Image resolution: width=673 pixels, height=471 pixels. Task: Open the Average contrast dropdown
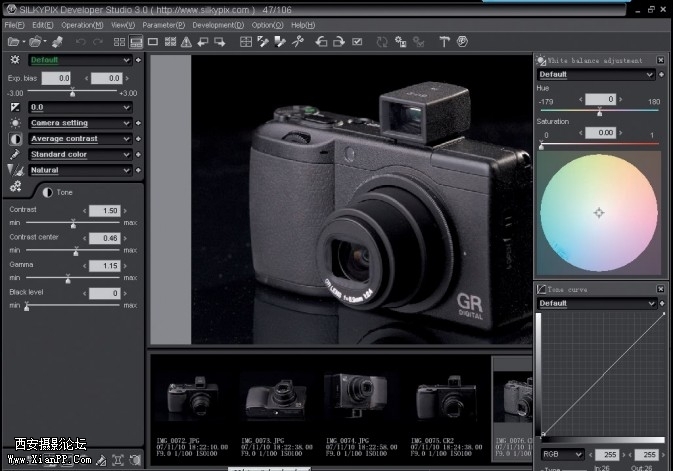(x=127, y=139)
